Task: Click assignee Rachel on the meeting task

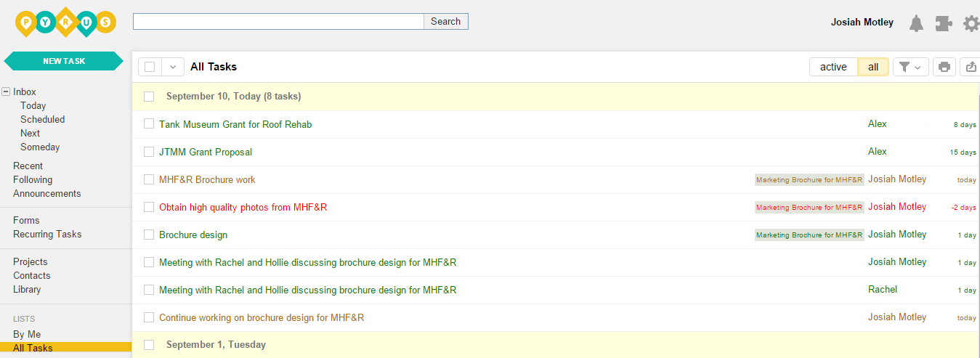Action: click(x=883, y=290)
